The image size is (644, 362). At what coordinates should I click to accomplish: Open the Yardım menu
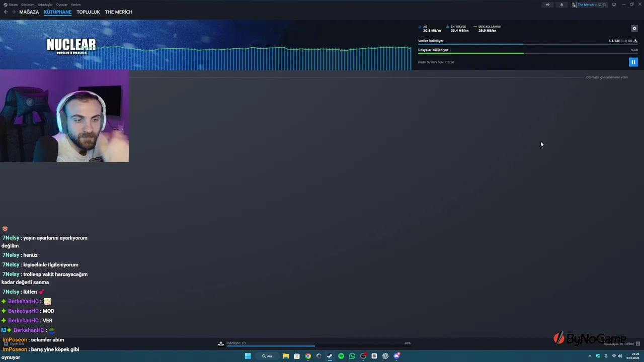[75, 5]
